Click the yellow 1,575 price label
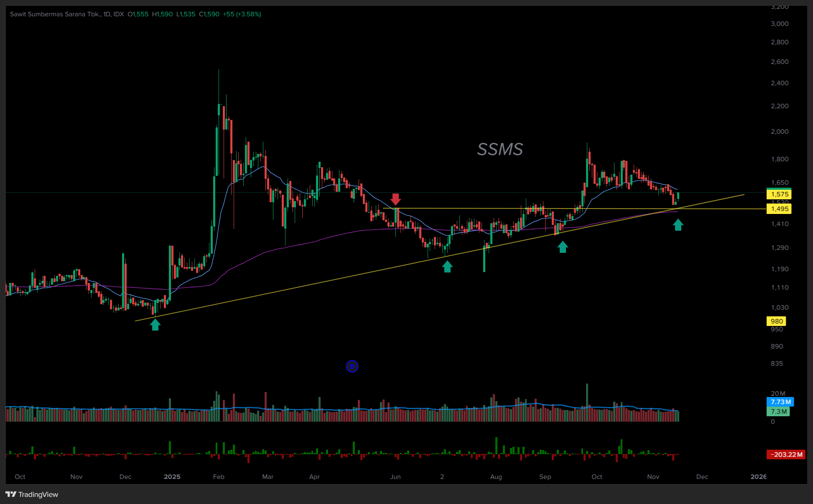 click(779, 194)
